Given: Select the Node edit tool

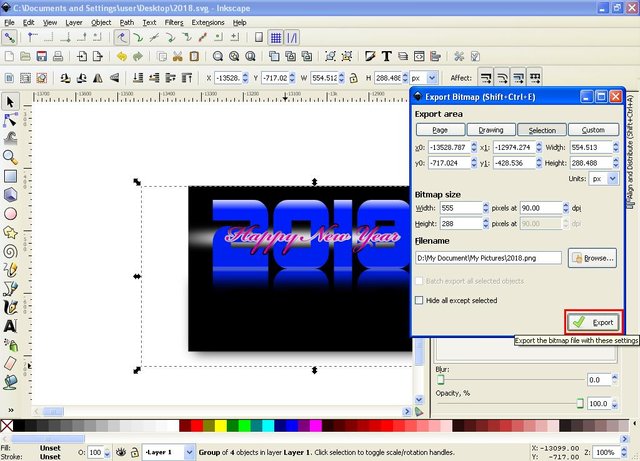Looking at the screenshot, I should tap(10, 120).
